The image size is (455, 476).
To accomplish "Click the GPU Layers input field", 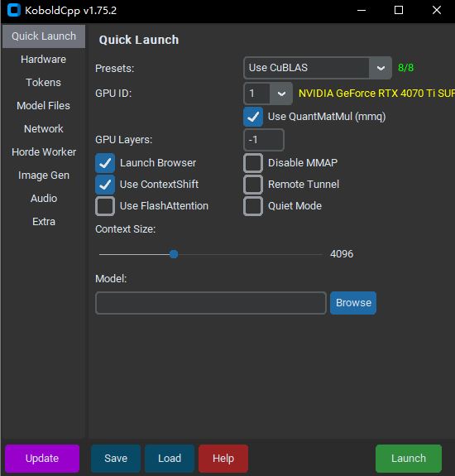I will pyautogui.click(x=264, y=140).
